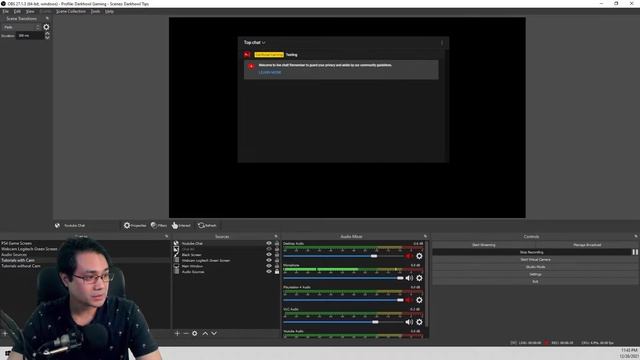Open Microphone audio settings gear
The width and height of the screenshot is (640, 360).
419,278
